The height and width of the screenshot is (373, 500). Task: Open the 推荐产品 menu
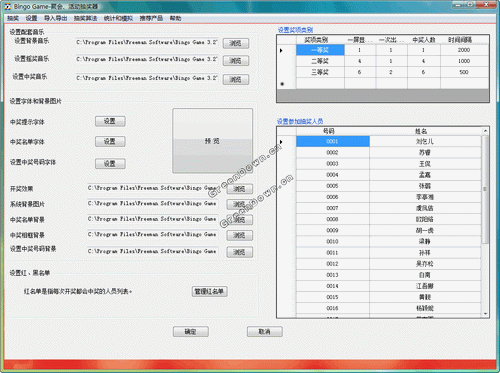click(151, 18)
